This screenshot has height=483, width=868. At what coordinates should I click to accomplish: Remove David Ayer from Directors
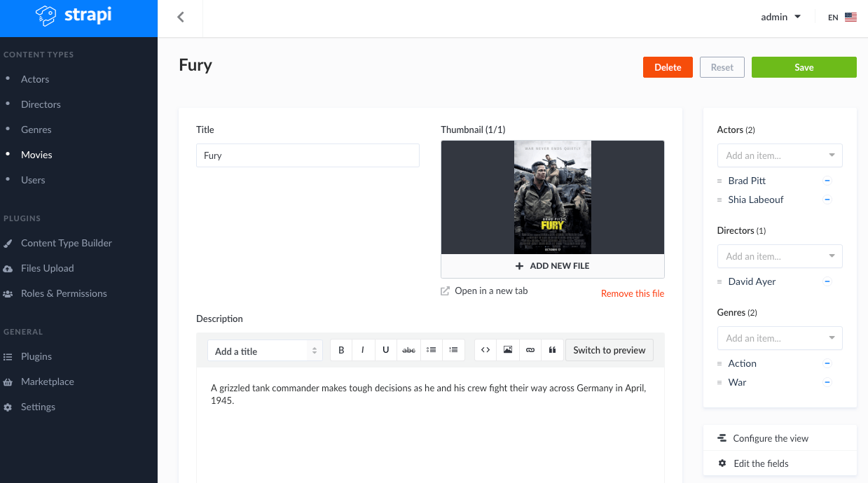[x=827, y=281]
